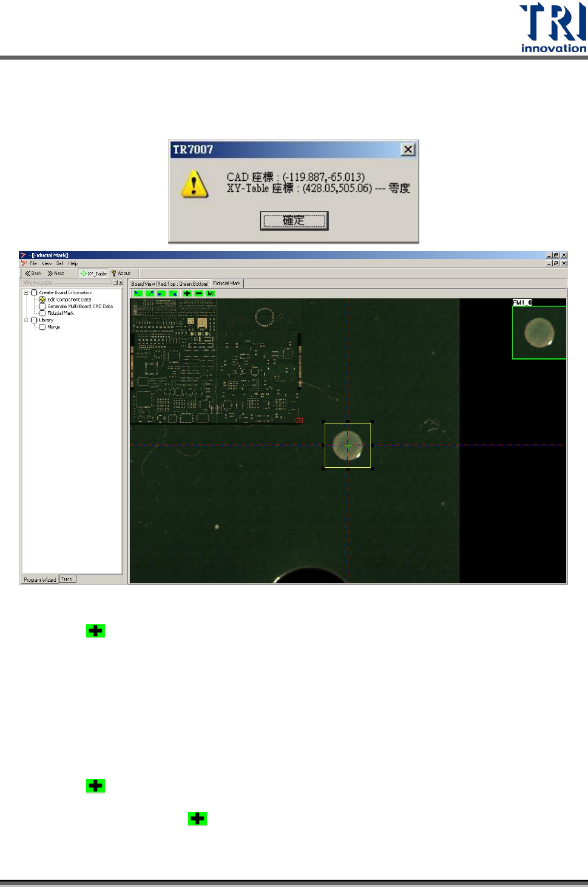Viewport: 588px width, 887px height.
Task: Open the Set menu
Action: pos(60,263)
